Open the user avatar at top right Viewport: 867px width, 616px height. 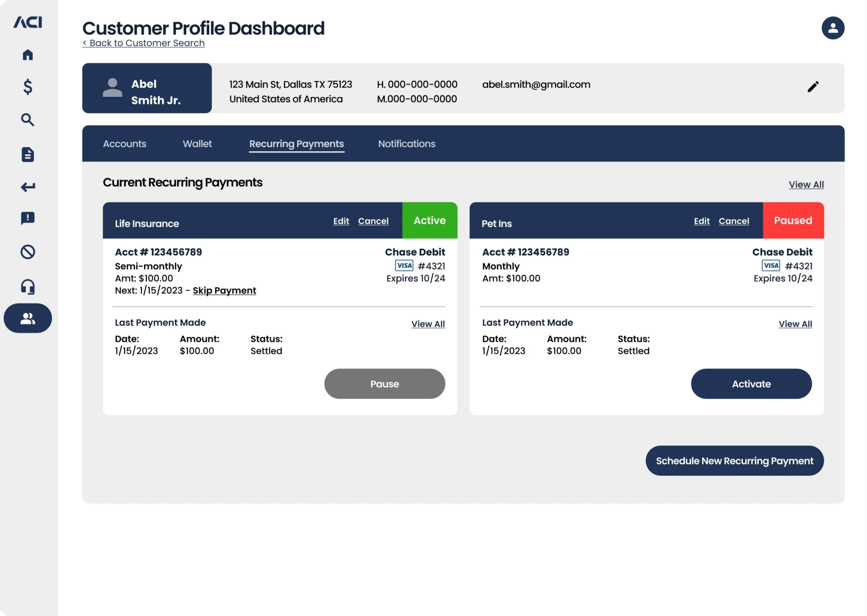point(832,28)
